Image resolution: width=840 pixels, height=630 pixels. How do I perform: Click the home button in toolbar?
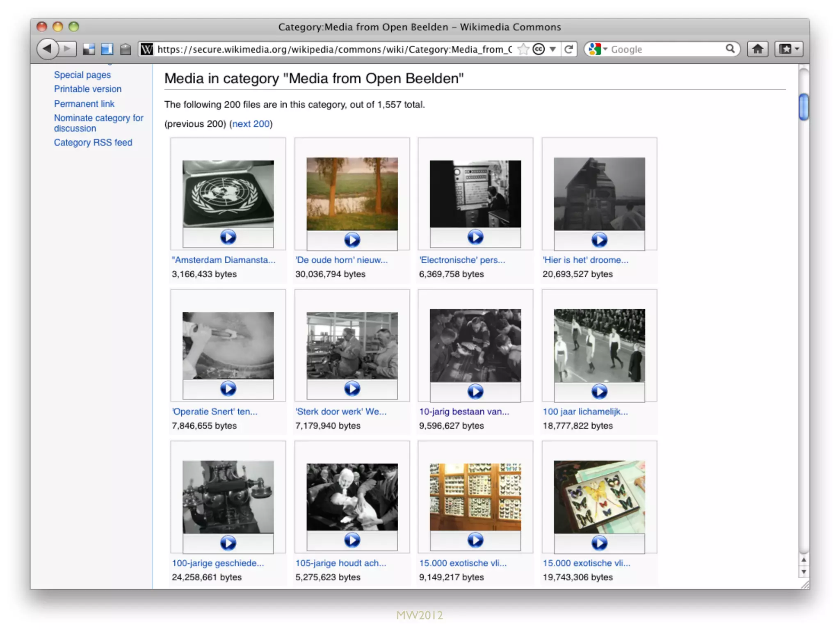pyautogui.click(x=757, y=49)
